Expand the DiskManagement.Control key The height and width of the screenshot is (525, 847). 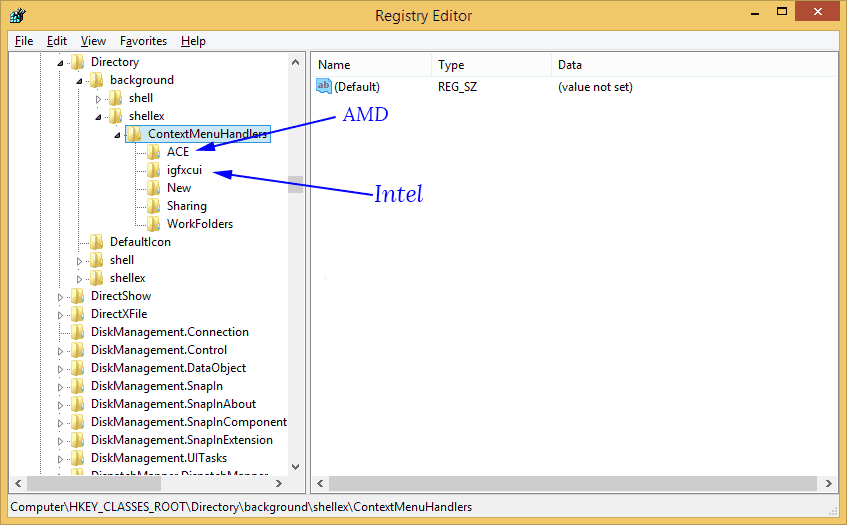pyautogui.click(x=60, y=351)
